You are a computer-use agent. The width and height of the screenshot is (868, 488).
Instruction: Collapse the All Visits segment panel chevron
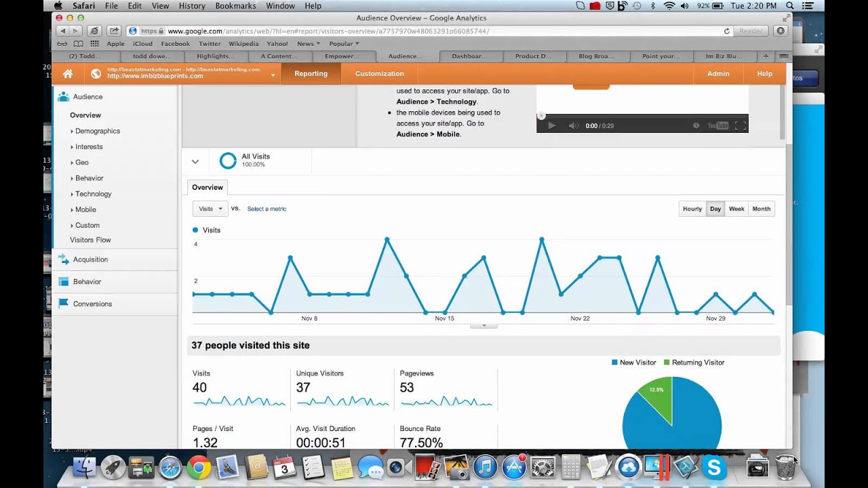[x=196, y=161]
